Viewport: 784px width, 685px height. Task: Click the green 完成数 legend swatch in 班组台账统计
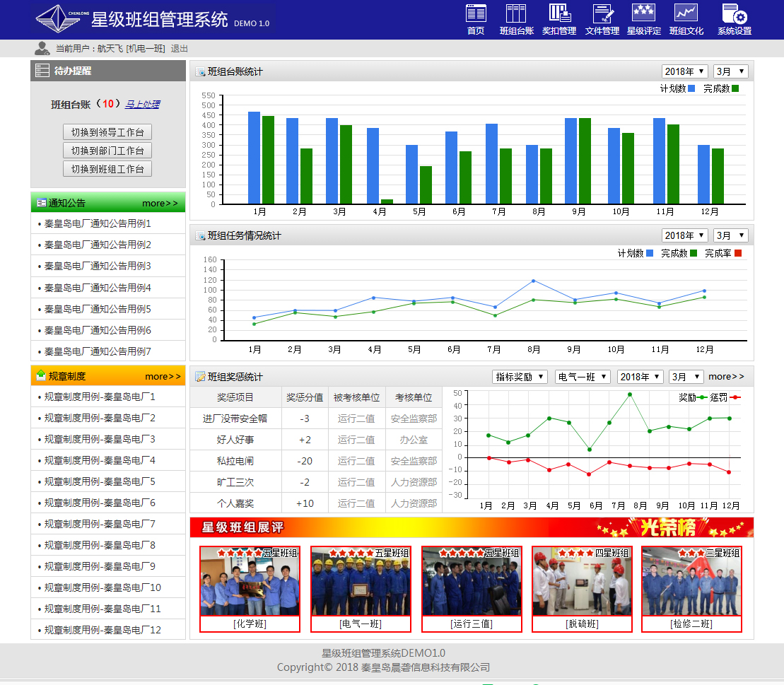[x=735, y=88]
